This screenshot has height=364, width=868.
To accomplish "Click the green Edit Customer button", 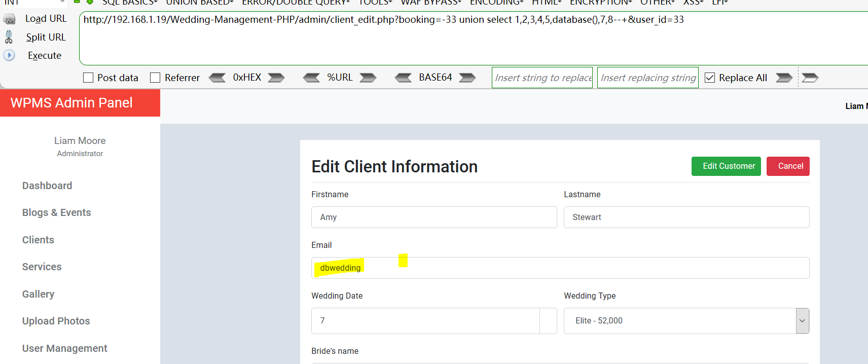I will (726, 166).
